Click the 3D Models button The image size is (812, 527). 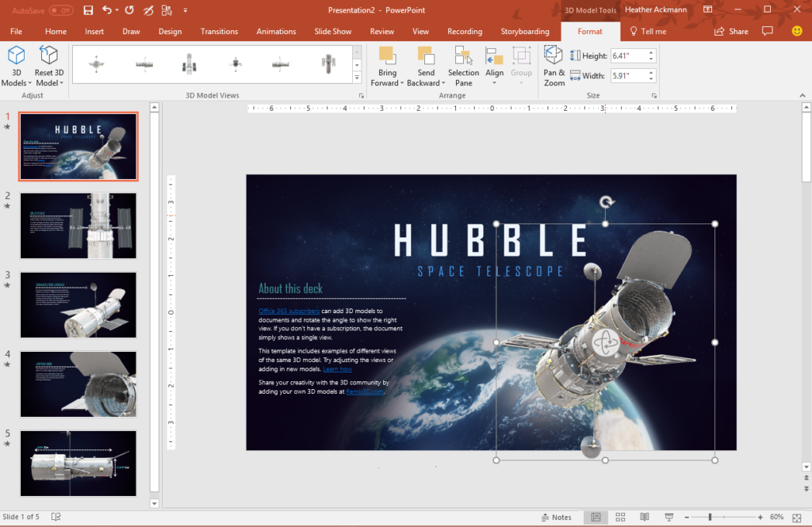coord(16,66)
